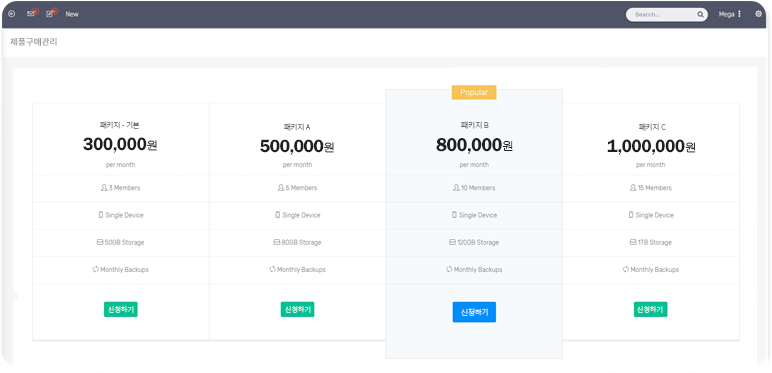
Task: Click the members icon beside 3 Members
Action: coord(104,188)
